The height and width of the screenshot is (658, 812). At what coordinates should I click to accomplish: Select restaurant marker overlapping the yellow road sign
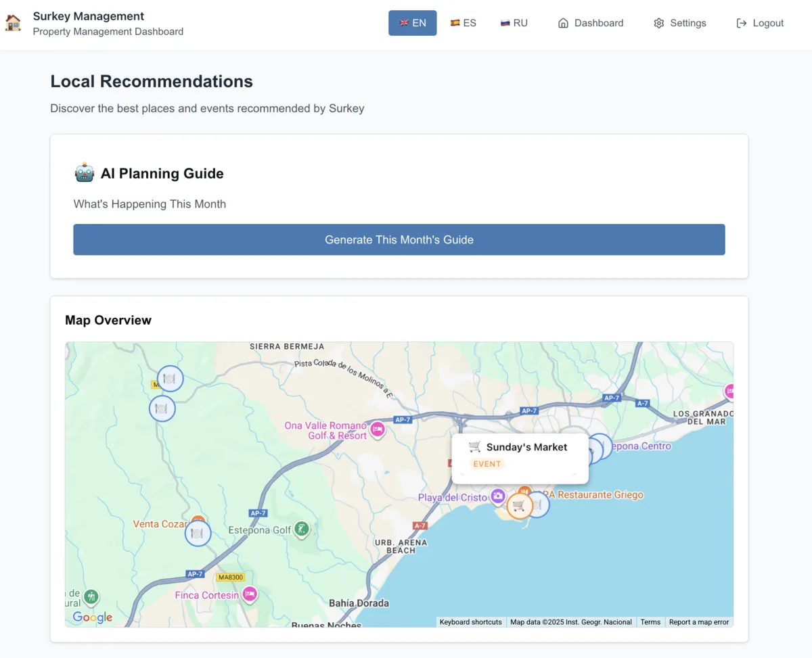170,379
